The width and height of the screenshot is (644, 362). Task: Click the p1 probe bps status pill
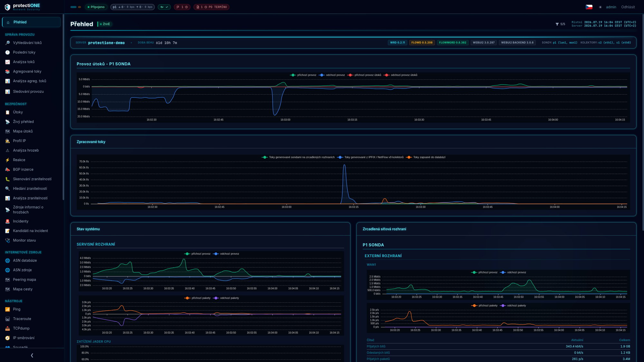132,7
